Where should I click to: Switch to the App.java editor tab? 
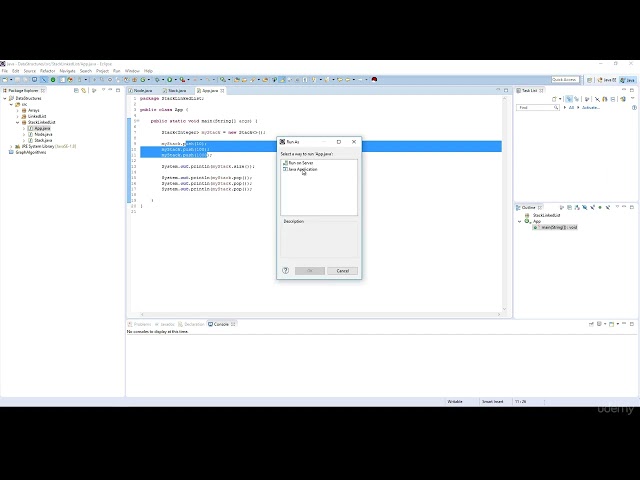[210, 91]
